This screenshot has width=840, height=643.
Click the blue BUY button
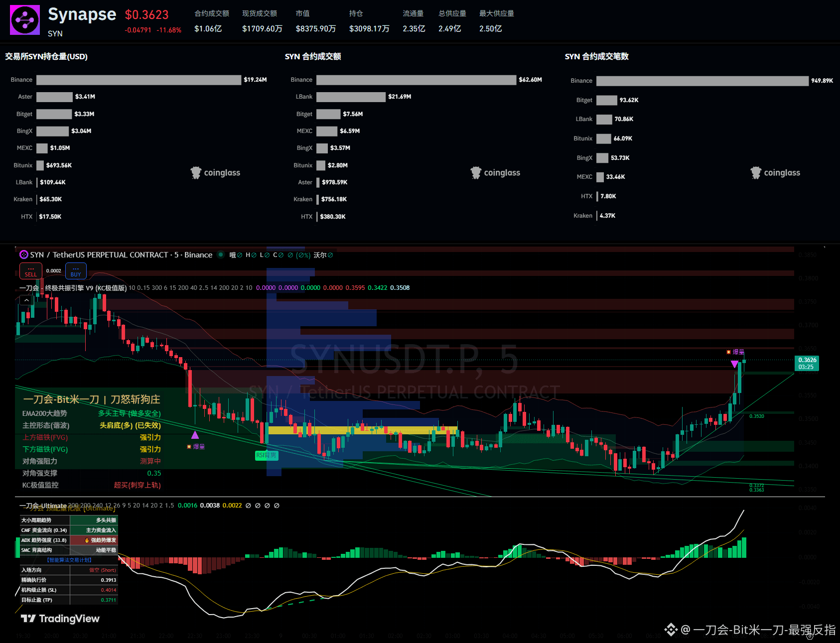coord(76,271)
